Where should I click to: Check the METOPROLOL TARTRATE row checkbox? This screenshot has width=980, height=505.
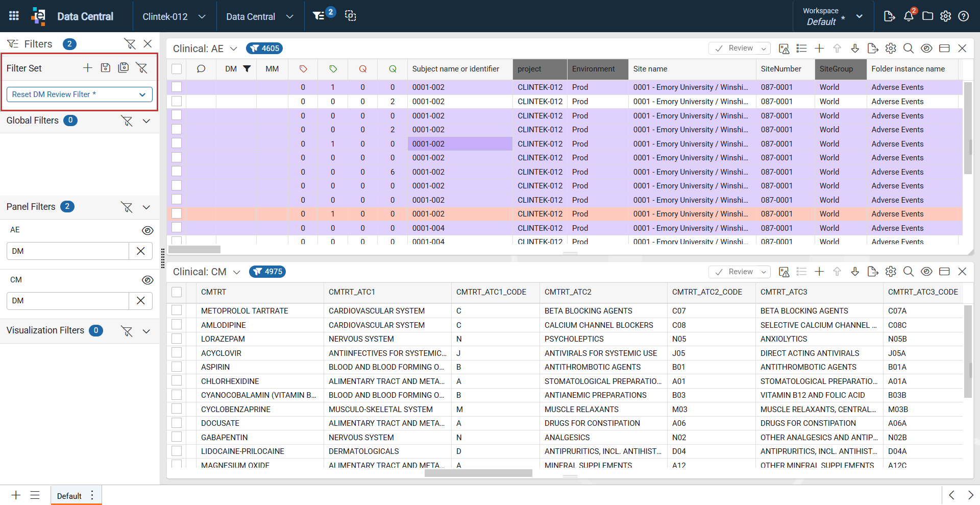(x=177, y=310)
